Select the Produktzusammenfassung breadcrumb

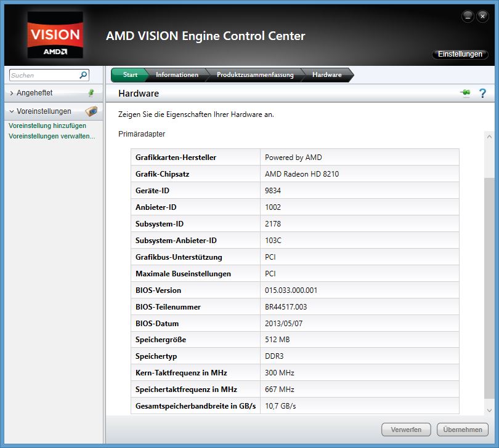(255, 74)
